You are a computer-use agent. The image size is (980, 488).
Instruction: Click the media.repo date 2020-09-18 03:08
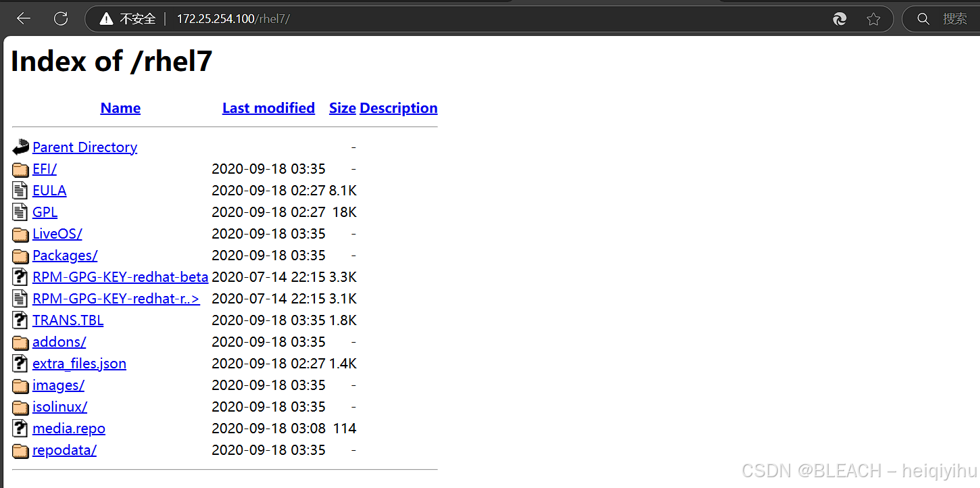[x=269, y=429]
